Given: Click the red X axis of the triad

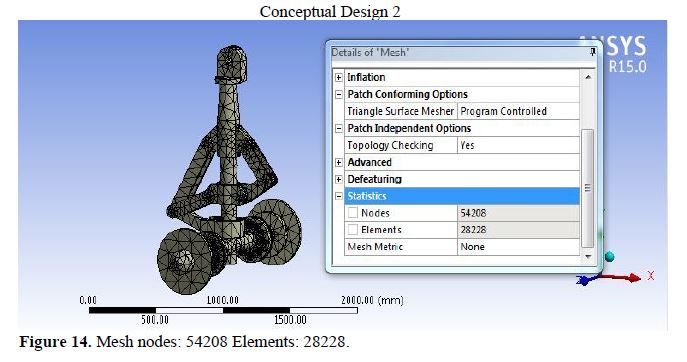Looking at the screenshot, I should [x=620, y=277].
